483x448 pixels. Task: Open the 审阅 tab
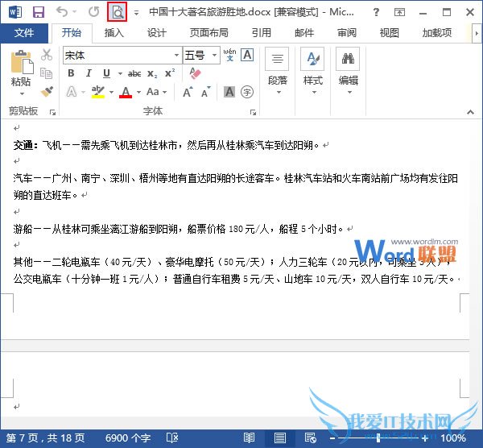click(347, 33)
